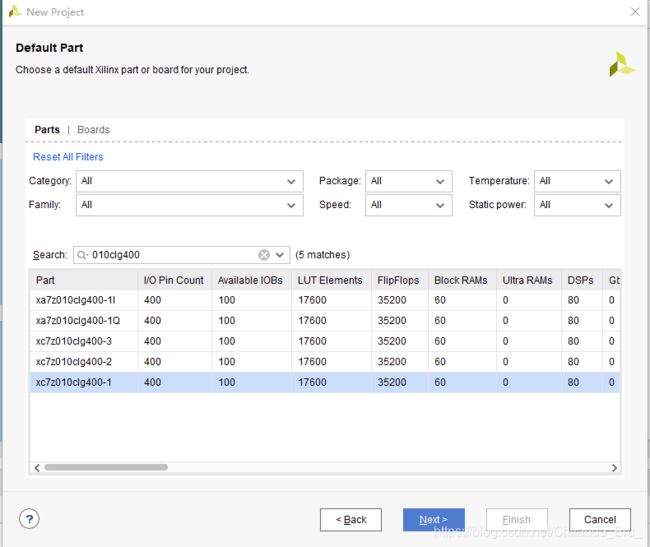The width and height of the screenshot is (650, 547).
Task: Sort by Ultra RAMs column header
Action: click(529, 280)
